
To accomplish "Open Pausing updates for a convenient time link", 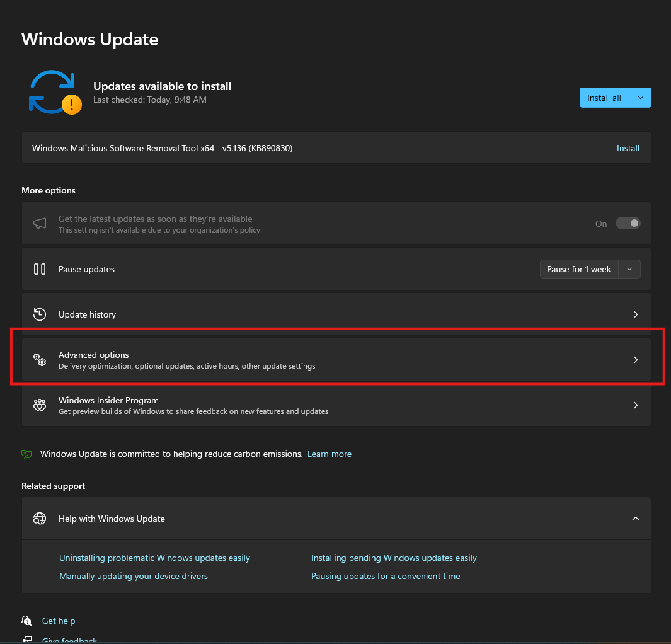I will 386,577.
